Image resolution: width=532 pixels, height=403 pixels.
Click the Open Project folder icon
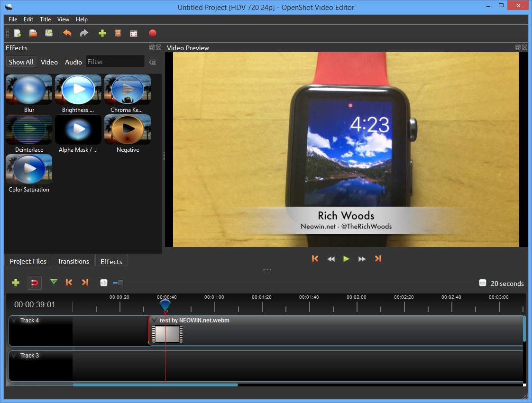[33, 33]
